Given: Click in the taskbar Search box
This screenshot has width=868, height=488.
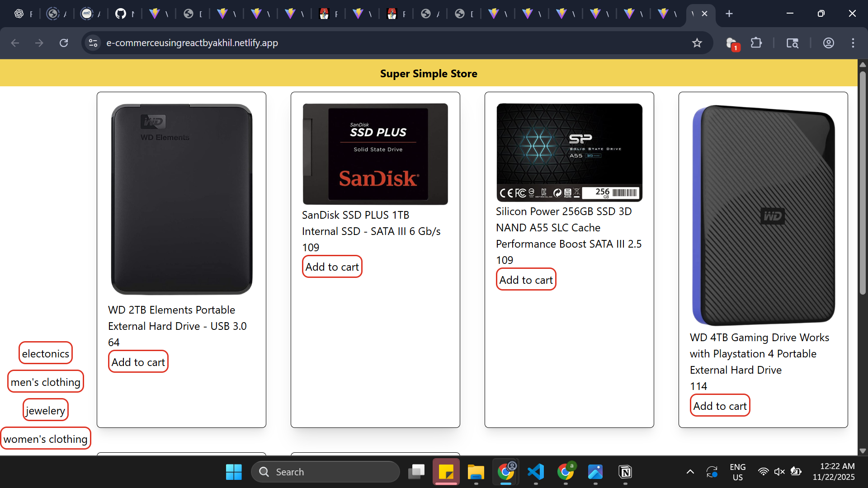Looking at the screenshot, I should [325, 472].
